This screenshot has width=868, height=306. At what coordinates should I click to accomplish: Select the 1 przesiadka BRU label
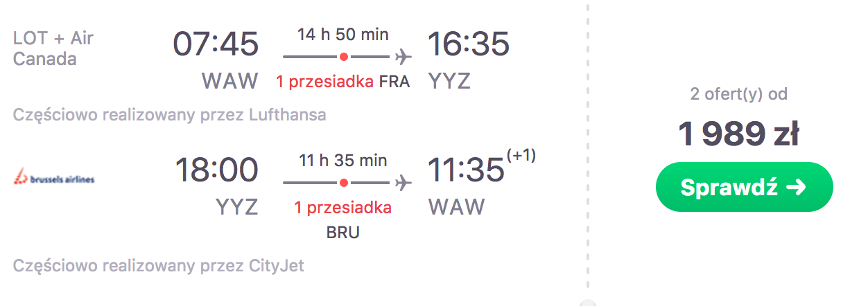(x=343, y=219)
